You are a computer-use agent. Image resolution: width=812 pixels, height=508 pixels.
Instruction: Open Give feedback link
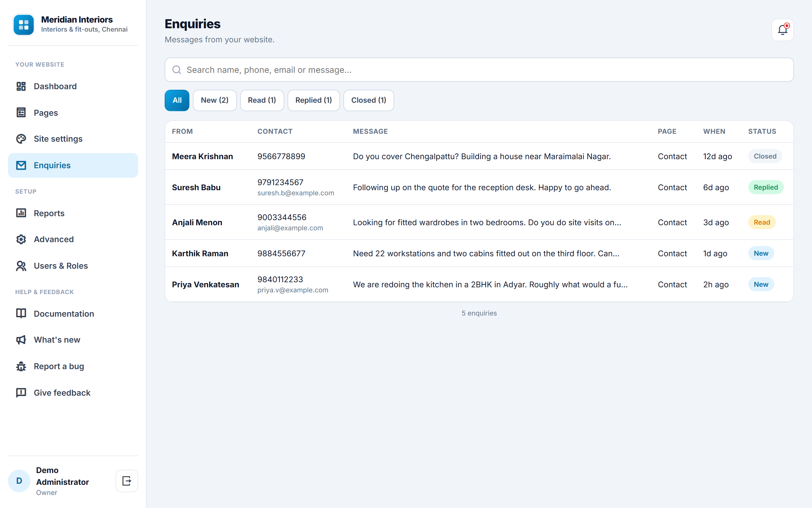73,393
